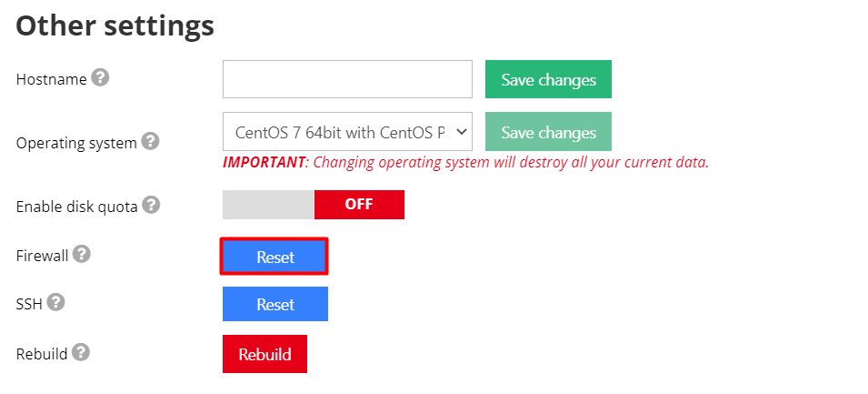
Task: Toggle the Enable disk quota switch
Action: coord(314,205)
